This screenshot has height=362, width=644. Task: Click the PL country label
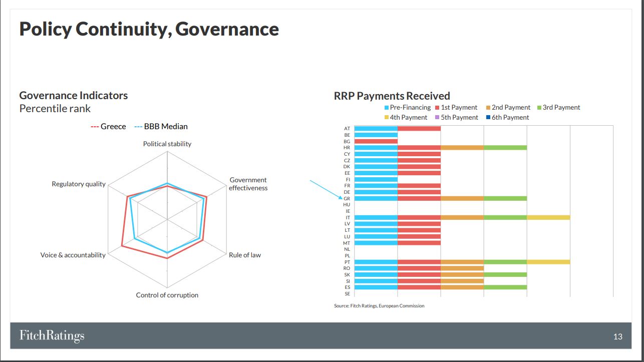tap(347, 256)
